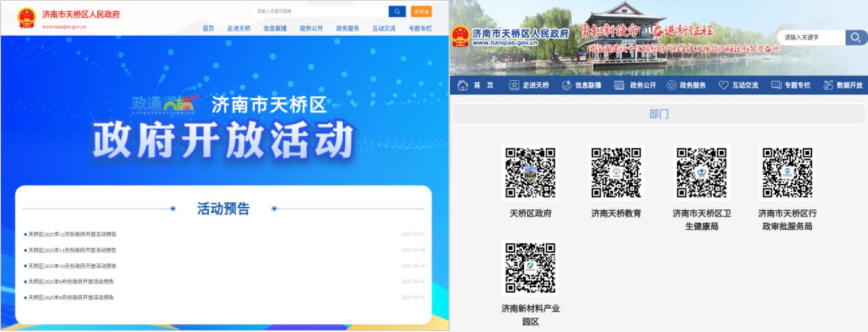Screen dimensions: 868x332
Task: Click the 政务公开 newspaper icon in blue navbar
Action: (x=619, y=85)
